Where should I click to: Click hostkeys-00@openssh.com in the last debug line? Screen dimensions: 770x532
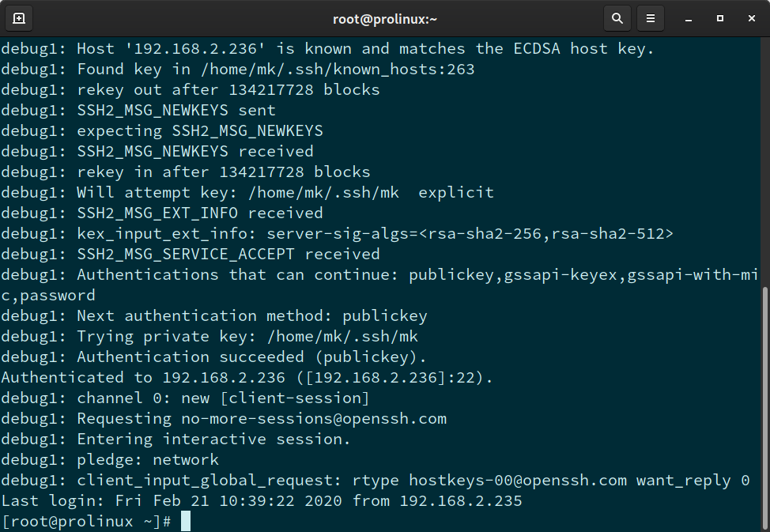coord(518,481)
